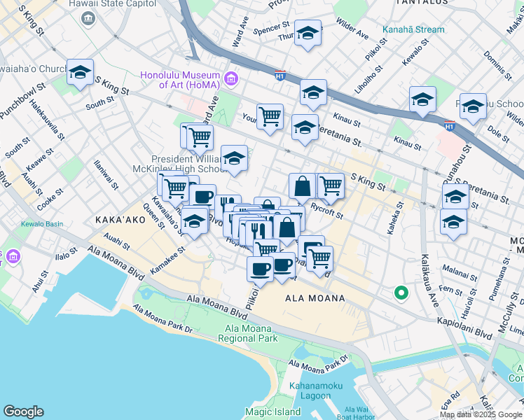Select Punchbowl St street label
This screenshot has width=524, height=420.
22,101
